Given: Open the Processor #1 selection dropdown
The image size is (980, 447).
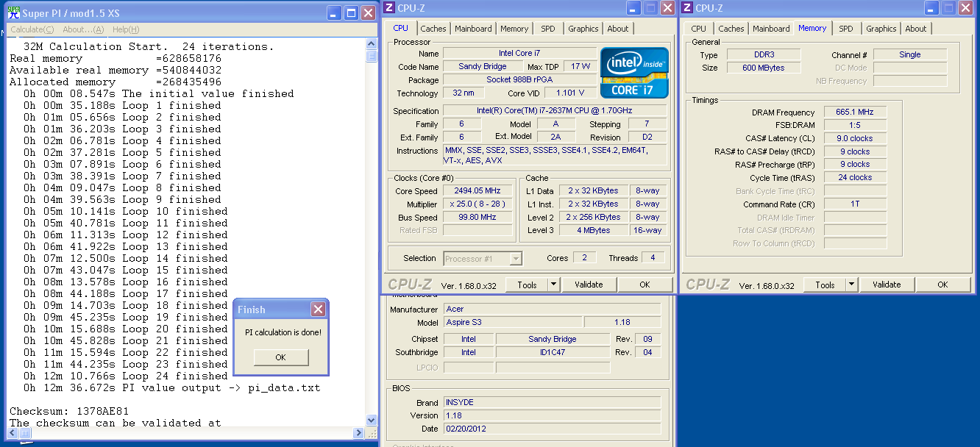Looking at the screenshot, I should tap(483, 258).
